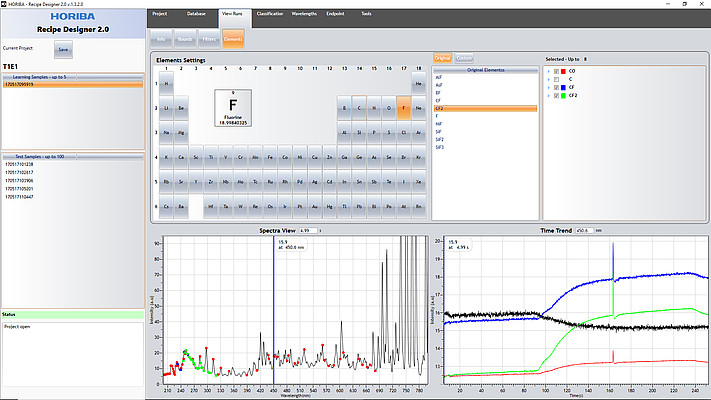This screenshot has height=400, width=711.
Task: Save the current project
Action: point(63,48)
